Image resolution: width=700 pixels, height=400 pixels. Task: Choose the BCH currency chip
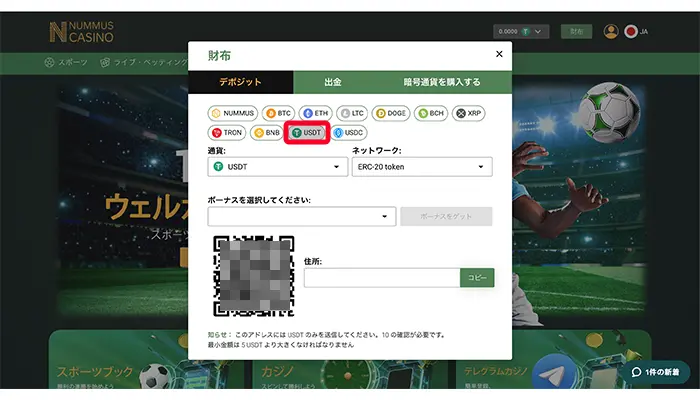432,114
